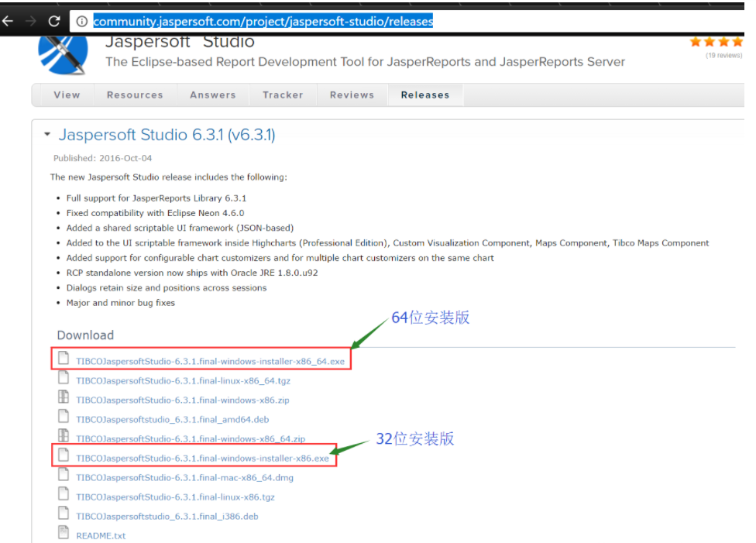Image resolution: width=756 pixels, height=543 pixels.
Task: Click file icon beside final_i386.deb
Action: coord(64,513)
